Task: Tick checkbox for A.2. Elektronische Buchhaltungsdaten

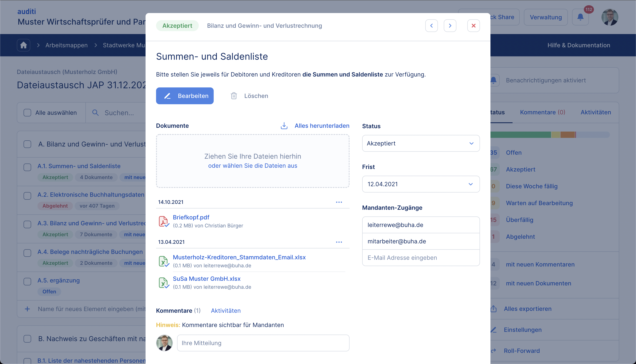Action: click(27, 196)
